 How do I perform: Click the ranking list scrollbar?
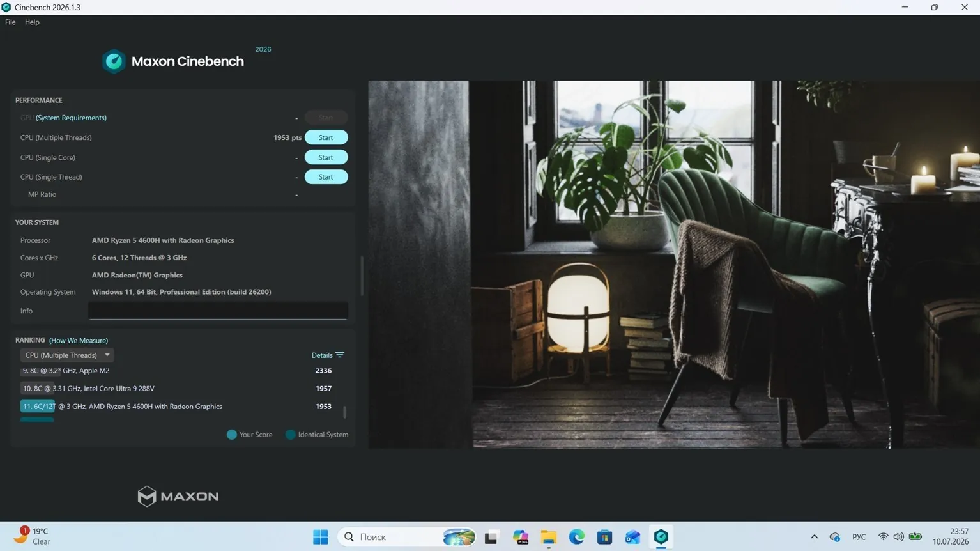point(345,412)
